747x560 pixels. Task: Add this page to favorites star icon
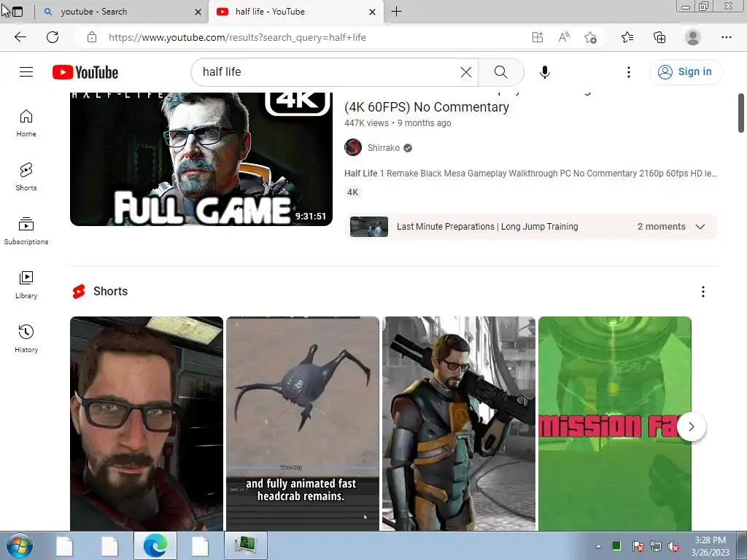pos(590,37)
